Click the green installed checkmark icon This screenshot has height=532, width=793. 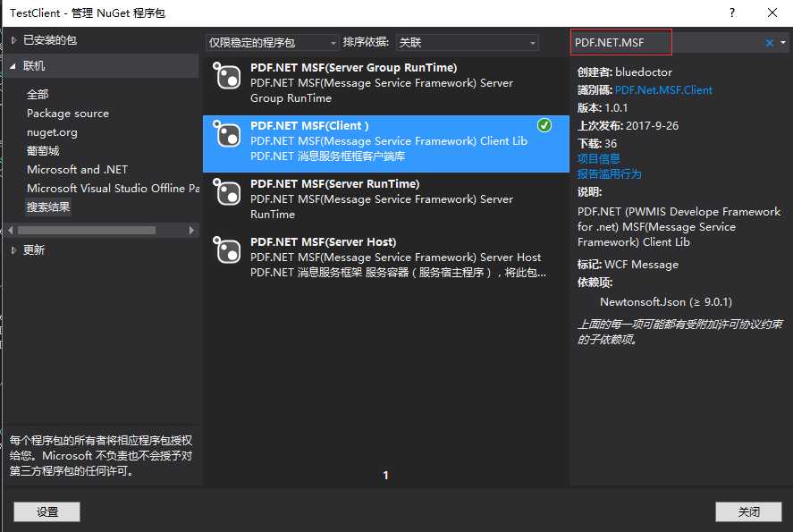tap(544, 125)
